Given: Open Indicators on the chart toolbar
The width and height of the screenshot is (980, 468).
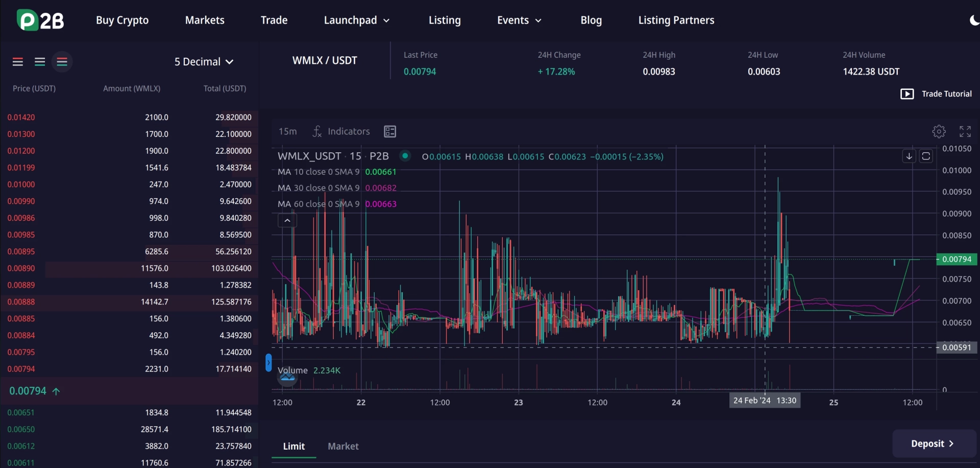Looking at the screenshot, I should pyautogui.click(x=341, y=131).
